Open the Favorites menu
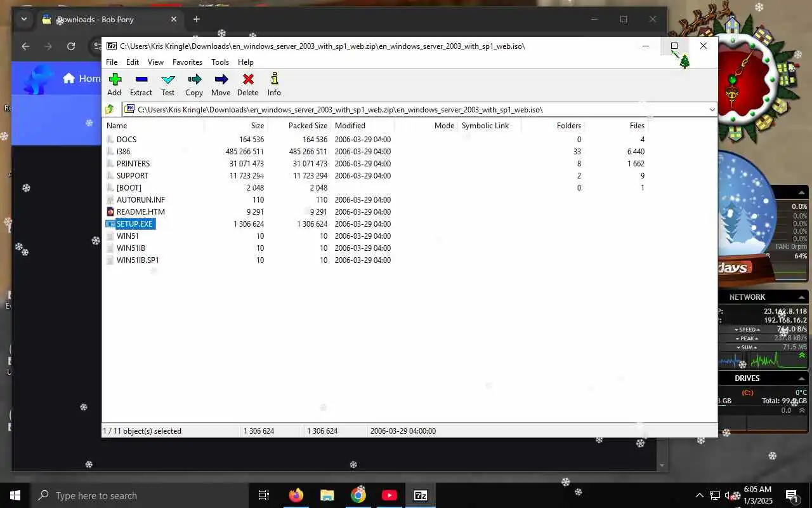The image size is (812, 508). point(187,62)
